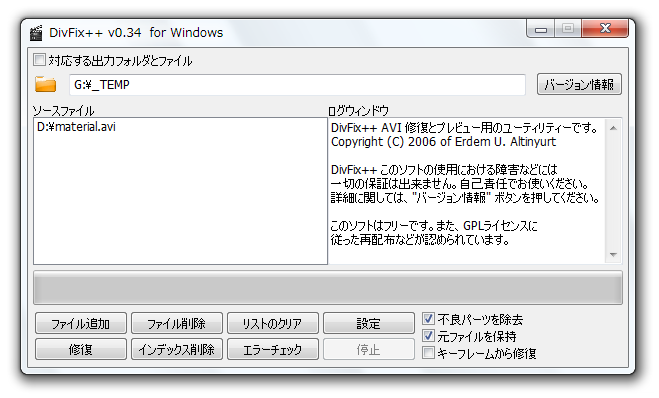The height and width of the screenshot is (398, 659).
Task: Enable 対応する出力フォルダとファイル checkbox
Action: coord(40,60)
